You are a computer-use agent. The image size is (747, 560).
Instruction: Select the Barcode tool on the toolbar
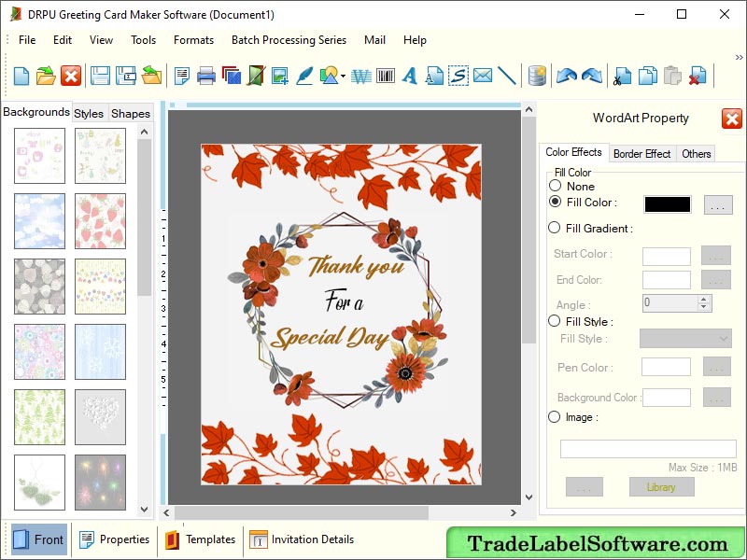[386, 77]
